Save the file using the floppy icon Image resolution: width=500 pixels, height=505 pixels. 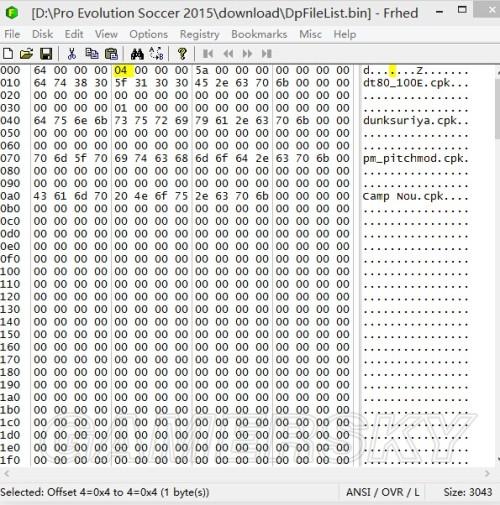(x=46, y=53)
